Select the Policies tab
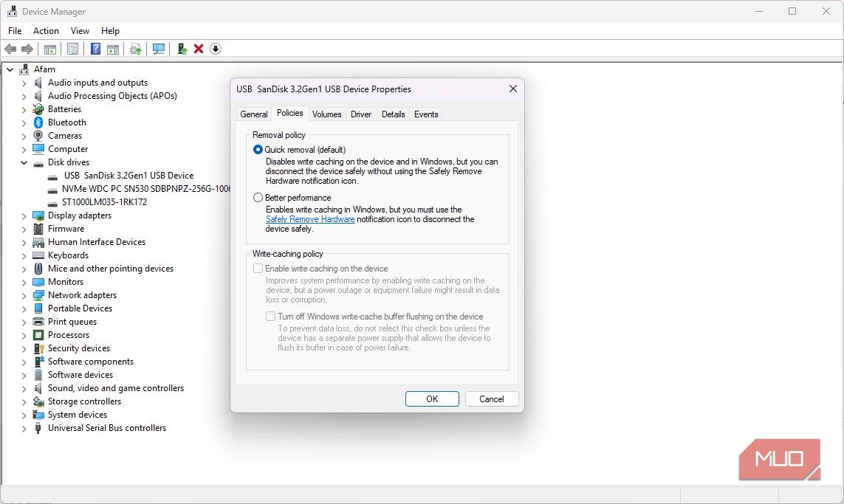 pyautogui.click(x=289, y=113)
